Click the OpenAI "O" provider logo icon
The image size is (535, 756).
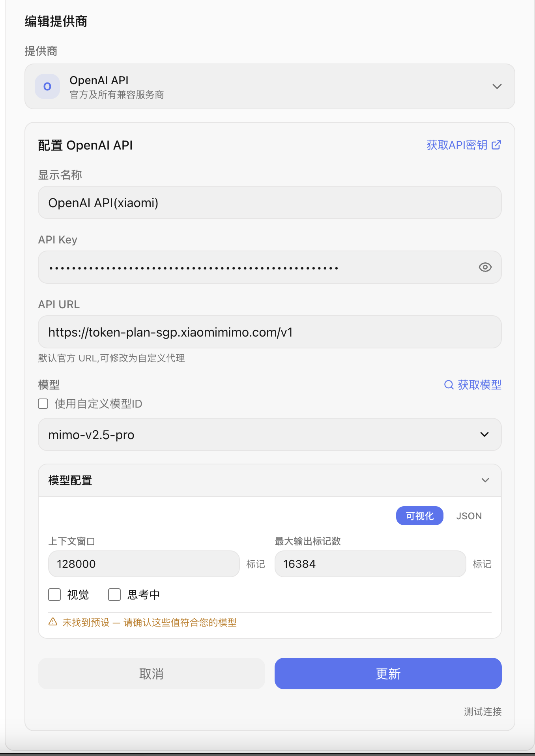[x=47, y=86]
